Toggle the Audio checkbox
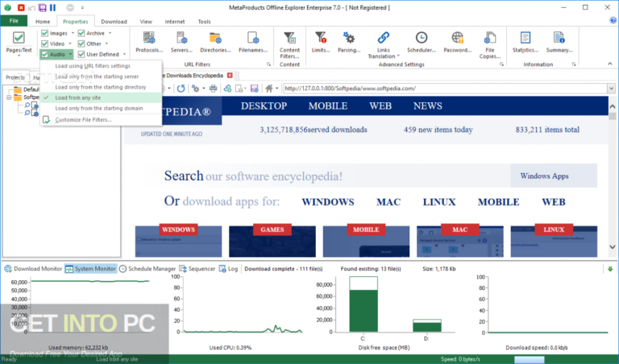 (44, 55)
